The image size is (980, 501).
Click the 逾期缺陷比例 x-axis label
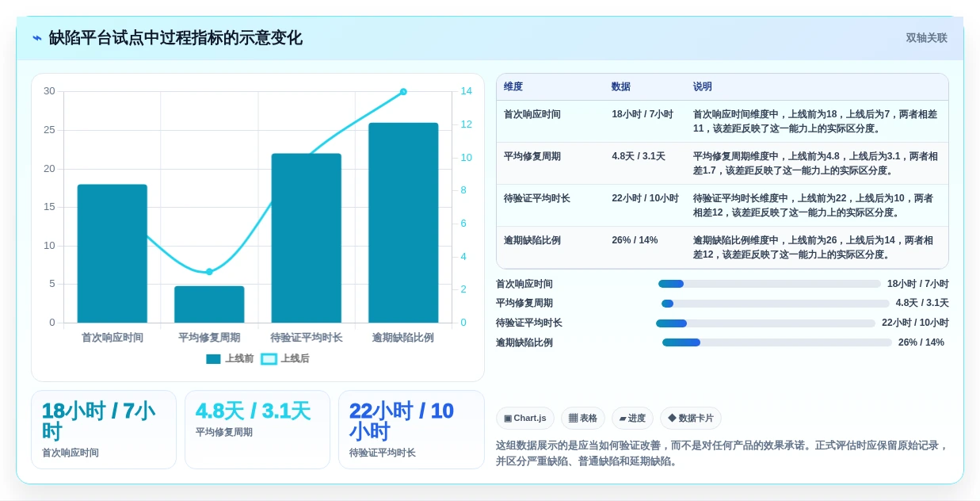[x=403, y=338]
